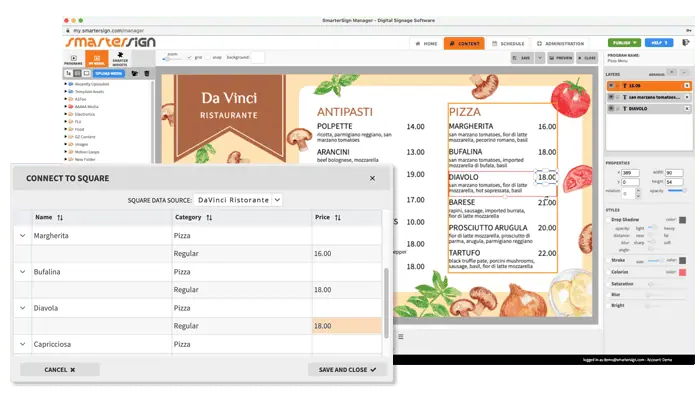Add a text element from media toolbar
Viewport: 700px width, 400px height.
tap(68, 73)
